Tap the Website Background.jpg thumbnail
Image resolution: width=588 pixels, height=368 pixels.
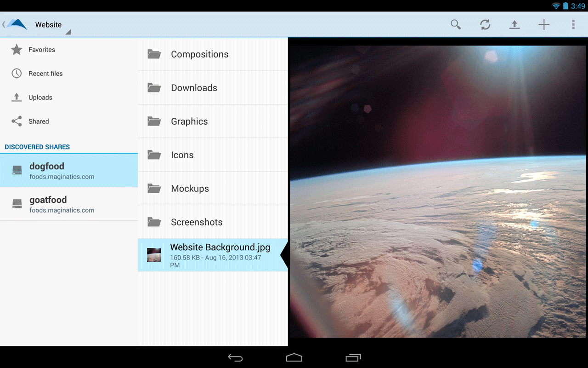[154, 254]
